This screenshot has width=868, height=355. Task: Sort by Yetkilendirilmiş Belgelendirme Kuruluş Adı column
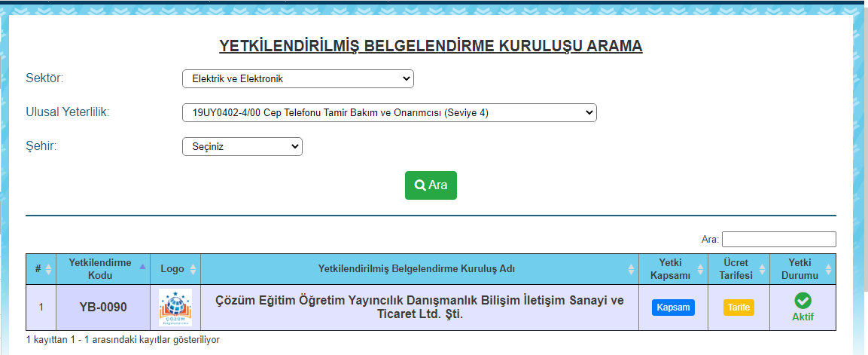point(631,269)
